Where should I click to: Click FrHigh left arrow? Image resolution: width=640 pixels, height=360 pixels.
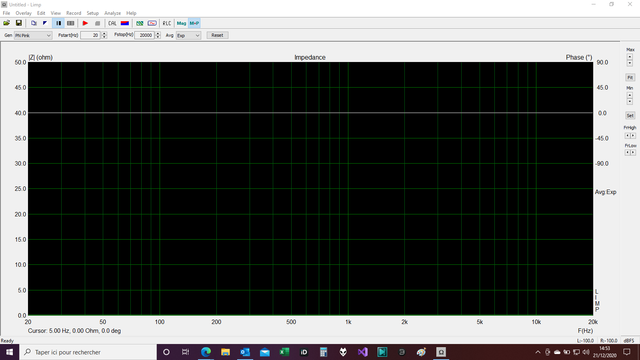(x=628, y=136)
